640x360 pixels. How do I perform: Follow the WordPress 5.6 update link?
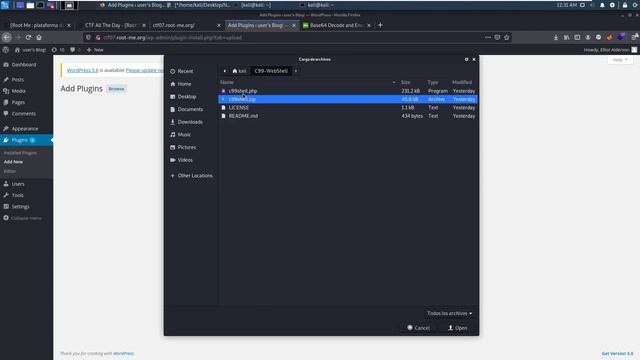[x=82, y=70]
